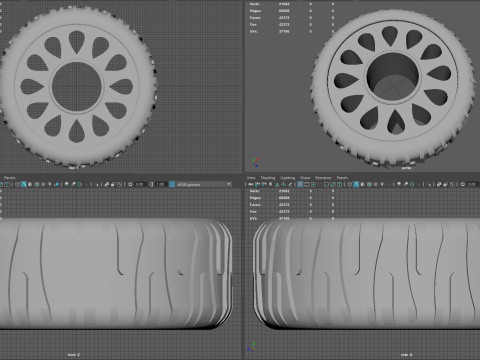Viewport: 480px width, 360px height.
Task: Toggle X-ray mode in front view toolbar
Action: tap(106, 184)
